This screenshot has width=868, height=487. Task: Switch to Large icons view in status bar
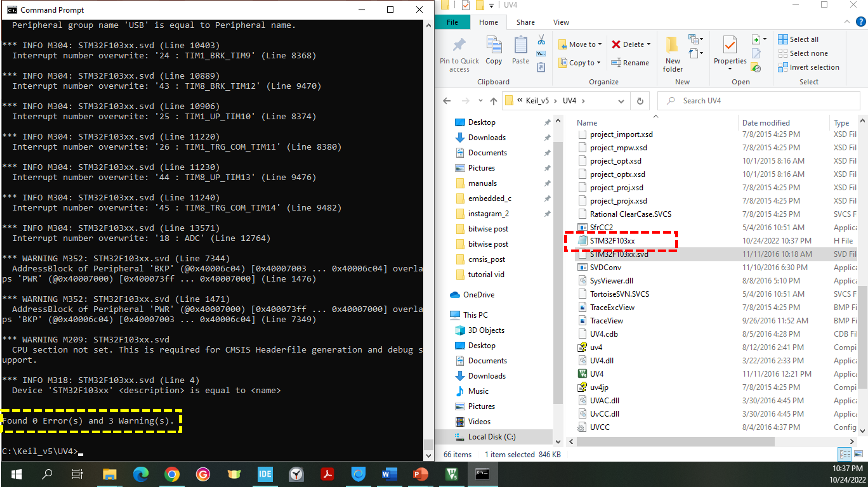pos(858,454)
